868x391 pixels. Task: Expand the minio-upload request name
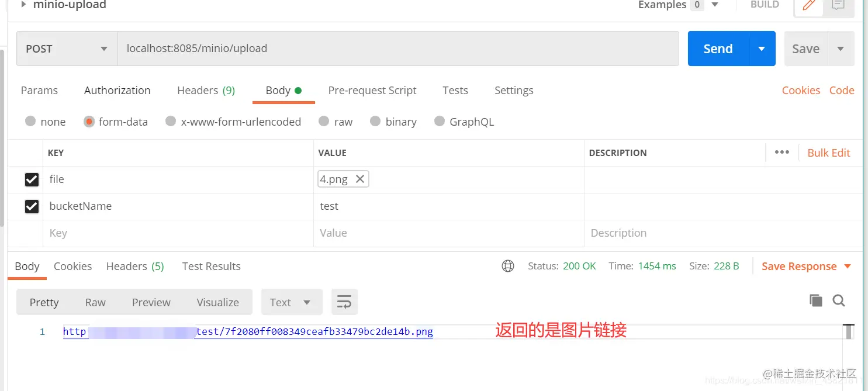click(x=24, y=5)
